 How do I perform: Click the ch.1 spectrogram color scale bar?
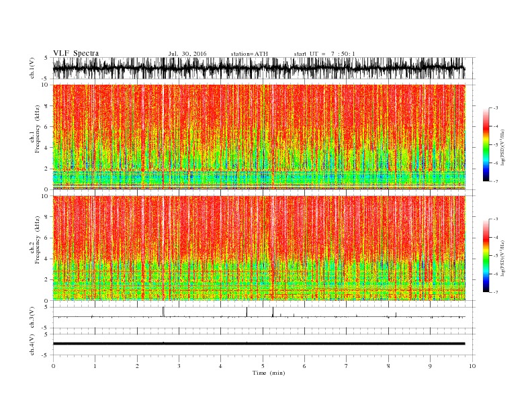pos(486,144)
